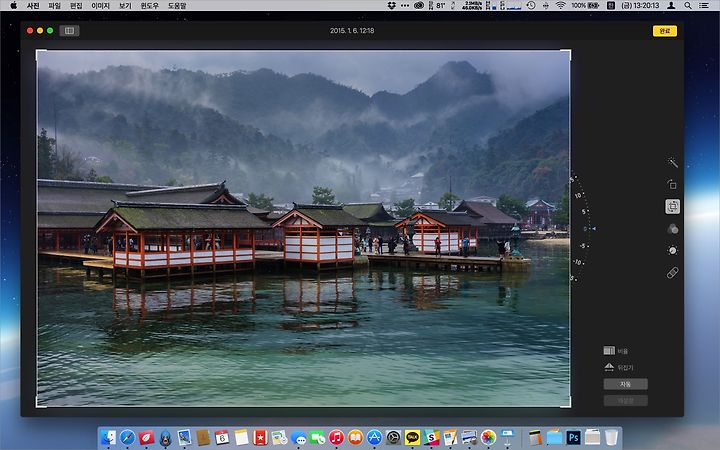Open Finder from the Dock
Image resolution: width=720 pixels, height=450 pixels.
click(108, 438)
